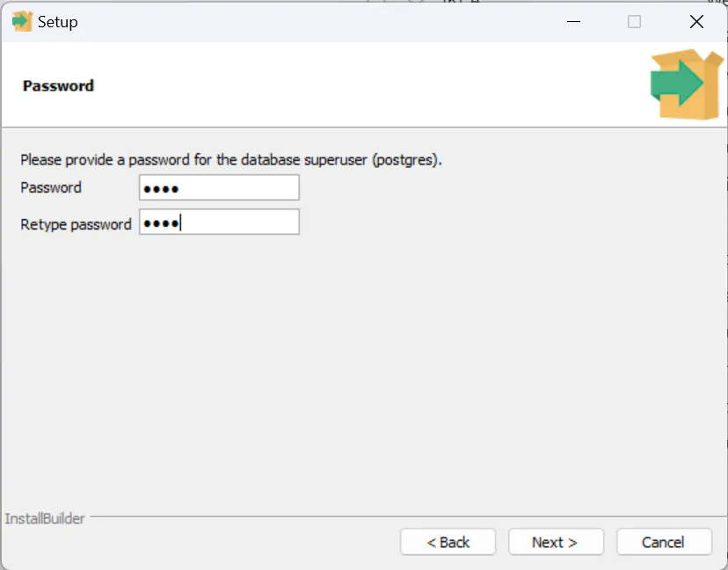This screenshot has height=570, width=728.
Task: Click the white header banner's empty space
Action: [352, 86]
